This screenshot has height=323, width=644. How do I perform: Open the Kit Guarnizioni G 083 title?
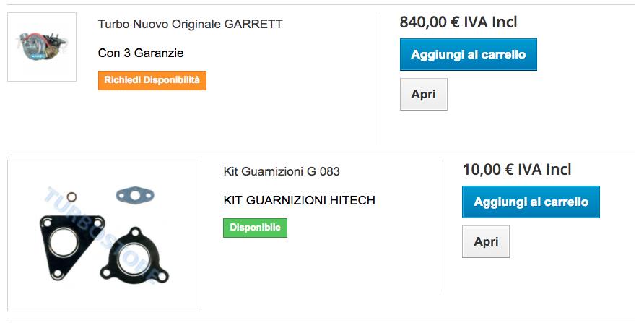click(282, 171)
